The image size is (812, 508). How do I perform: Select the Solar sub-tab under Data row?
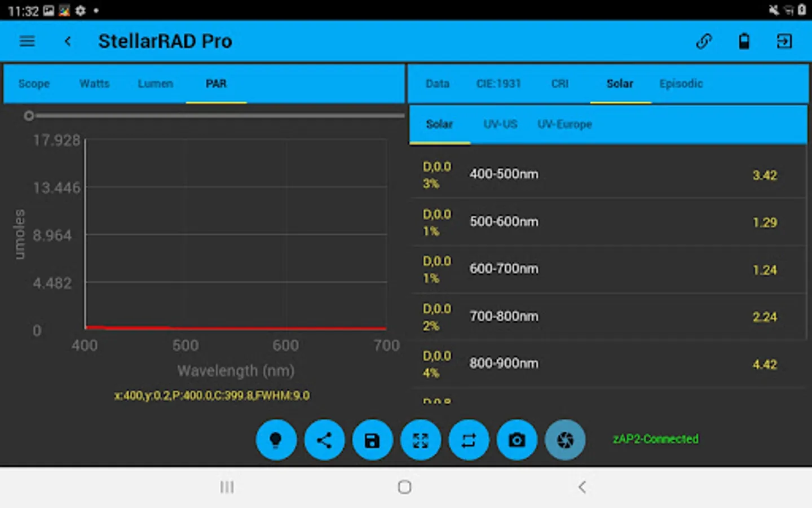click(439, 124)
